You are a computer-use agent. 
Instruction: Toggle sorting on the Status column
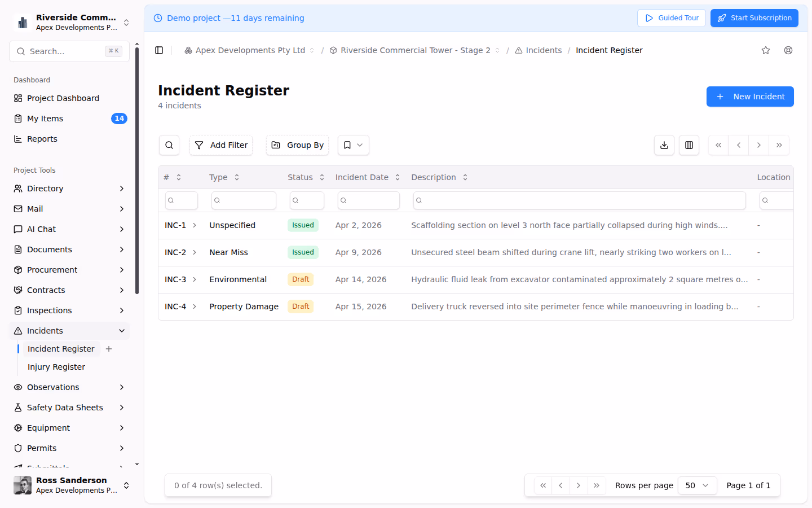(x=321, y=177)
